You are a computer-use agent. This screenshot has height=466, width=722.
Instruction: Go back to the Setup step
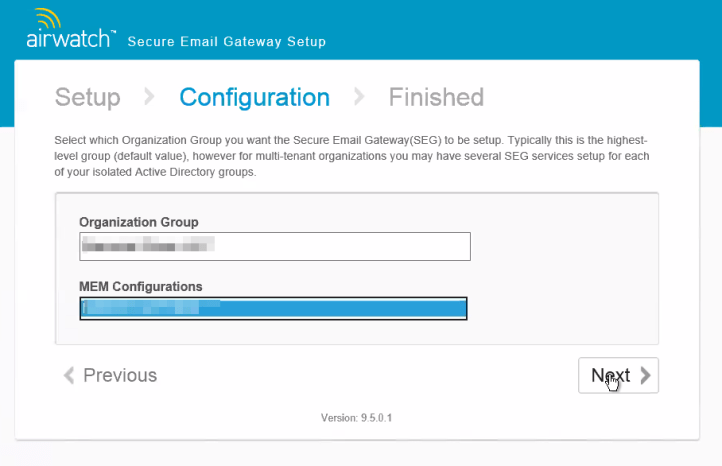pos(87,97)
